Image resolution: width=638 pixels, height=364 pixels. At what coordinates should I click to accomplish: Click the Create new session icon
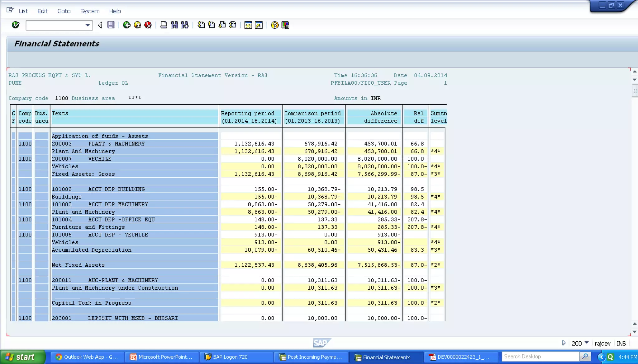coord(248,25)
